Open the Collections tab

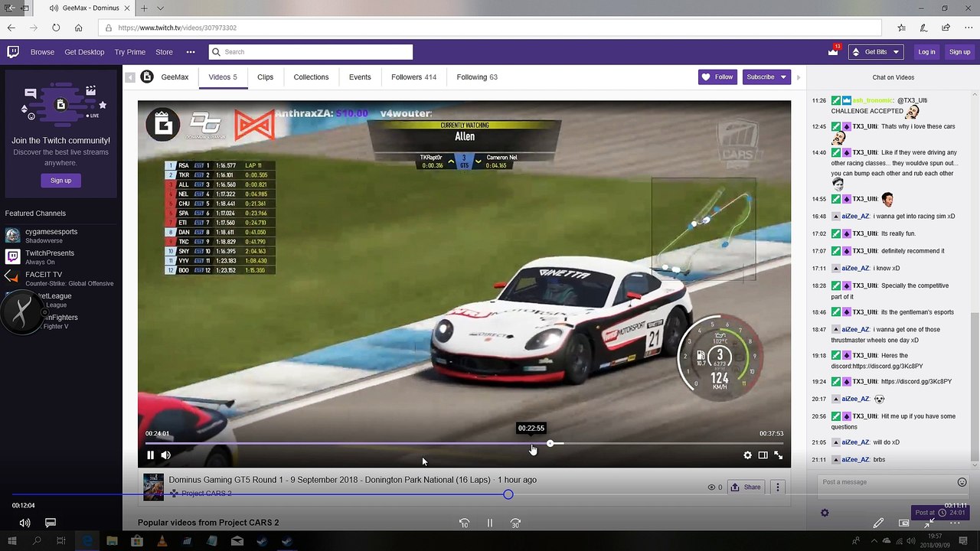coord(311,77)
